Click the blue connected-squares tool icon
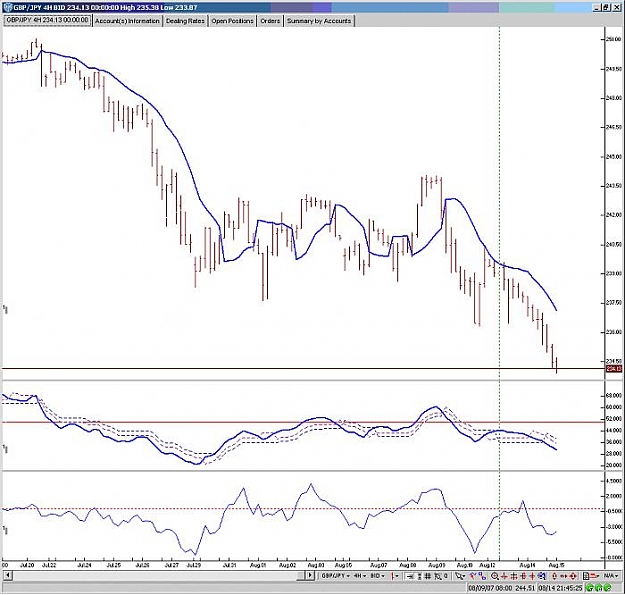The height and width of the screenshot is (595, 625). 482,576
